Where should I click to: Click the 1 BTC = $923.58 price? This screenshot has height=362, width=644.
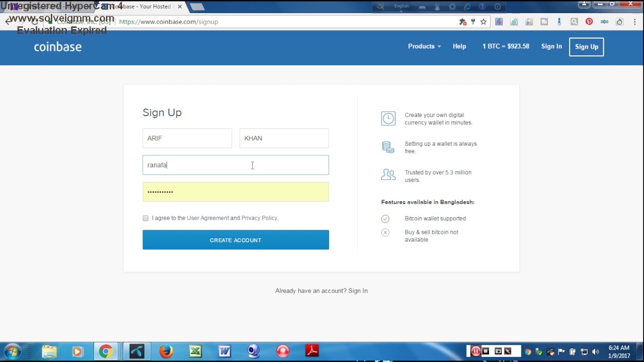tap(506, 46)
